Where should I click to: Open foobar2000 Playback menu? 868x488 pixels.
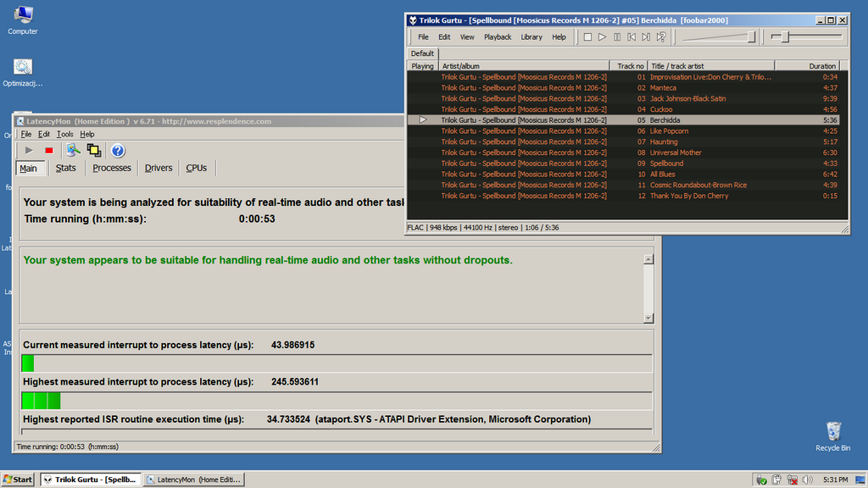tap(497, 37)
